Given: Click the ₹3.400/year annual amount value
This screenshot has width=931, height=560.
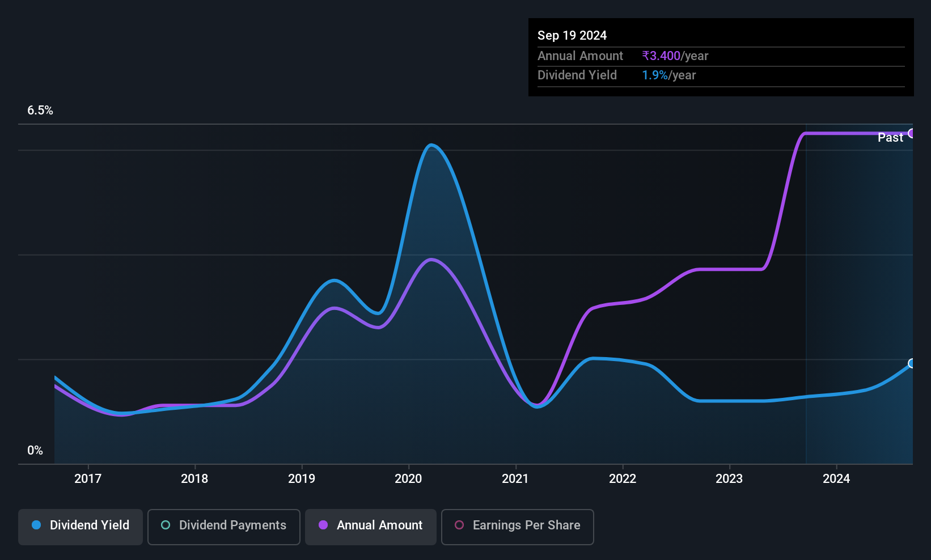Looking at the screenshot, I should tap(675, 56).
